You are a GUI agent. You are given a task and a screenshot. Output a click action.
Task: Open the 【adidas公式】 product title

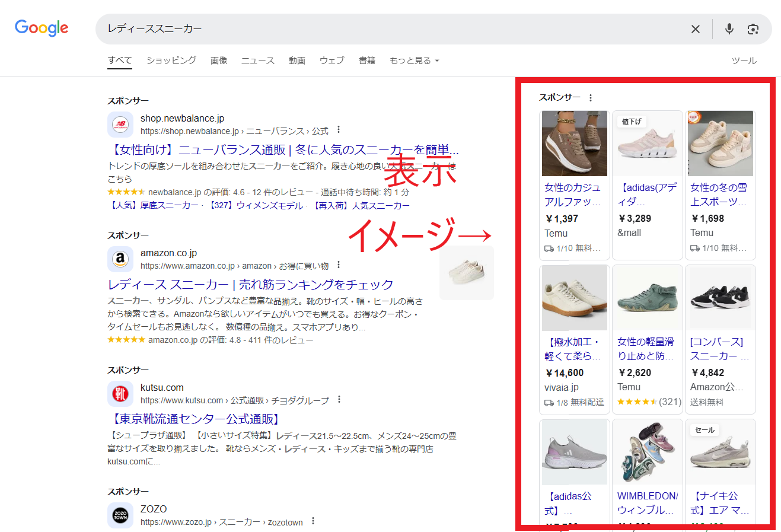pos(568,503)
